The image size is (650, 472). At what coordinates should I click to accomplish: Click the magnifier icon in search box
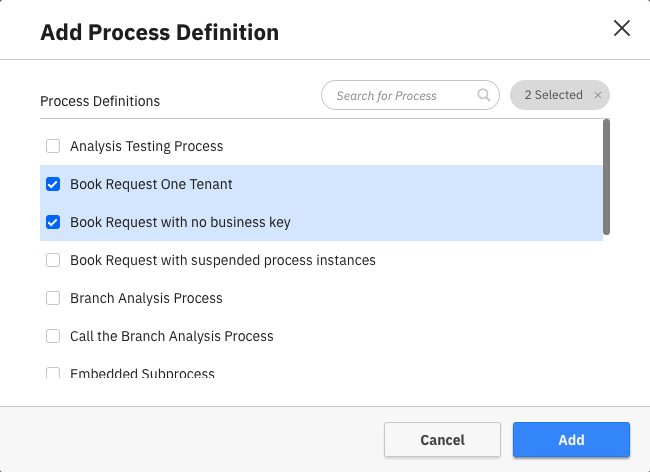pos(484,96)
